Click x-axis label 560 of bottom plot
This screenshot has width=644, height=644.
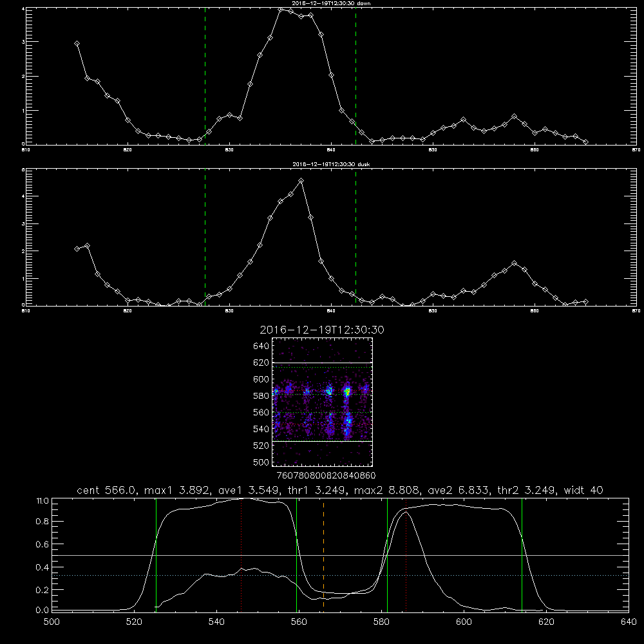[299, 622]
